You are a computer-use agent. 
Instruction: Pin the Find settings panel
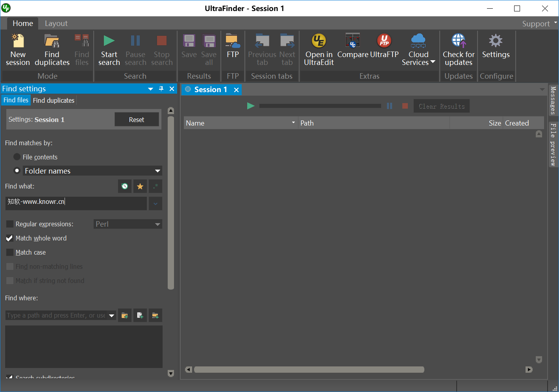161,89
